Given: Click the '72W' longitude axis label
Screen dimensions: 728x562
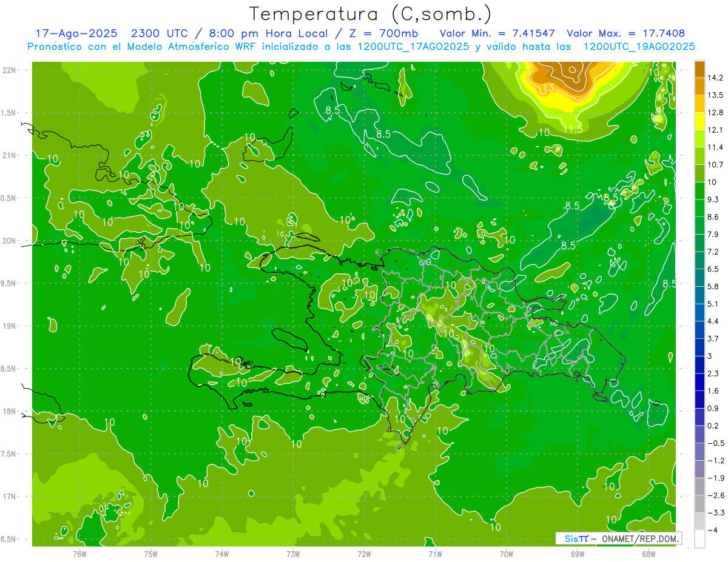Looking at the screenshot, I should [364, 554].
